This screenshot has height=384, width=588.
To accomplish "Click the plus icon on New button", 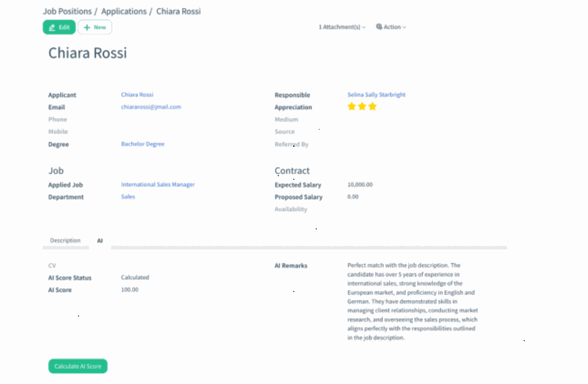I will click(87, 27).
